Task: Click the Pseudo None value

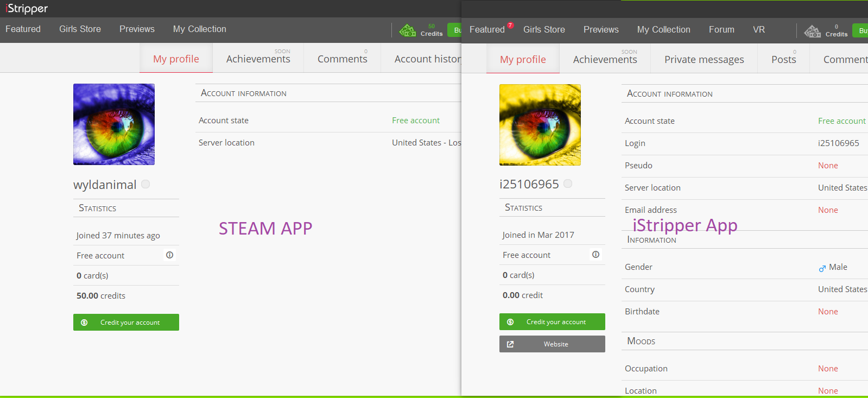Action: coord(828,166)
